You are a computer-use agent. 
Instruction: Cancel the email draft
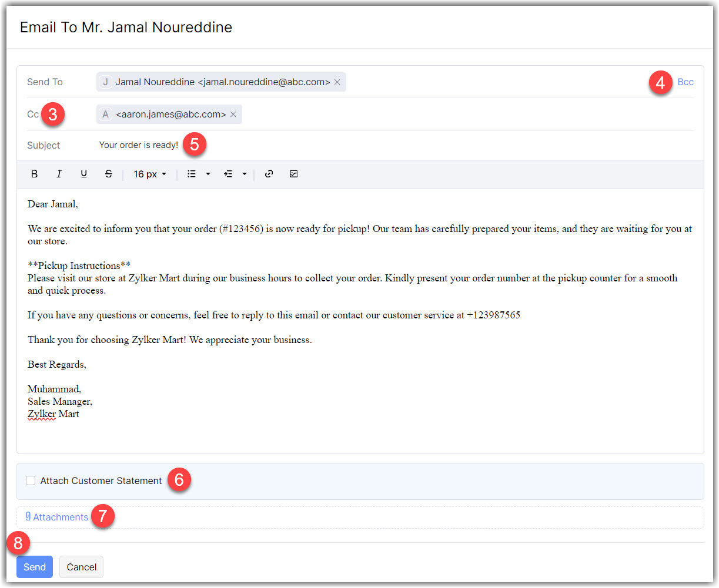81,567
